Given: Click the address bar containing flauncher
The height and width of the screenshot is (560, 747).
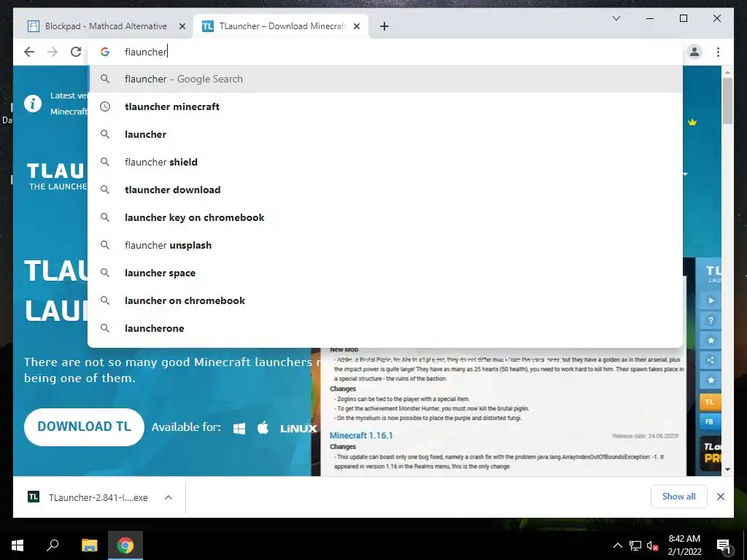Looking at the screenshot, I should [385, 52].
